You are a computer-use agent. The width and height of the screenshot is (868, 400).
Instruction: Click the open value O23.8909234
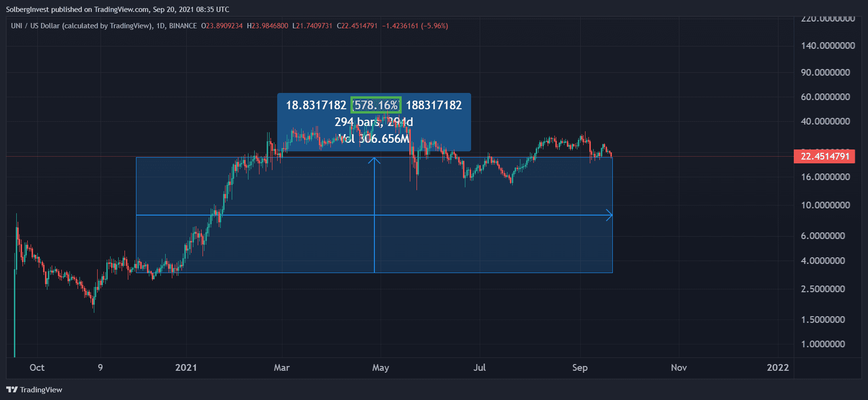pyautogui.click(x=222, y=26)
